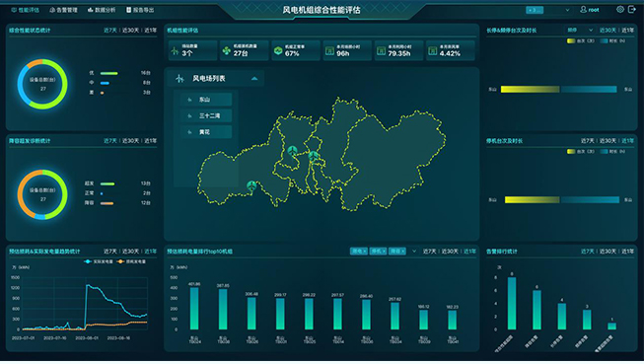Toggle 实际发电量 legend in trend chart
644x364 pixels.
99,261
